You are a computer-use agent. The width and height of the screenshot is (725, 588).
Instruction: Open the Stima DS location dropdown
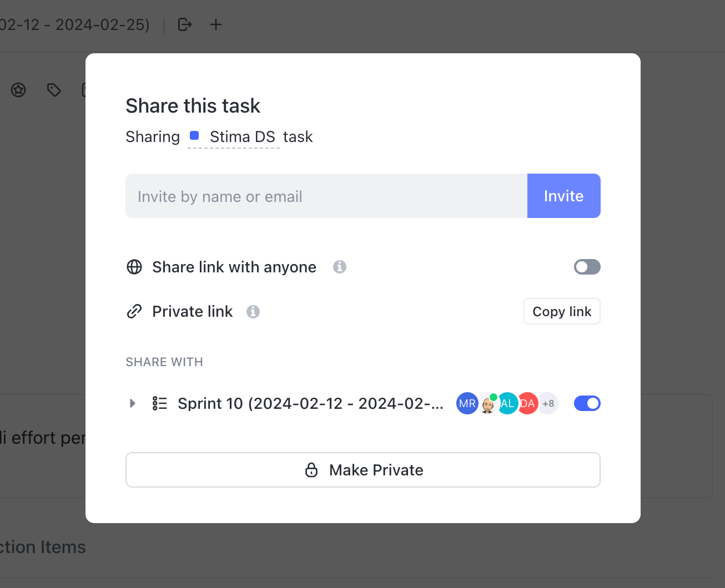(242, 136)
